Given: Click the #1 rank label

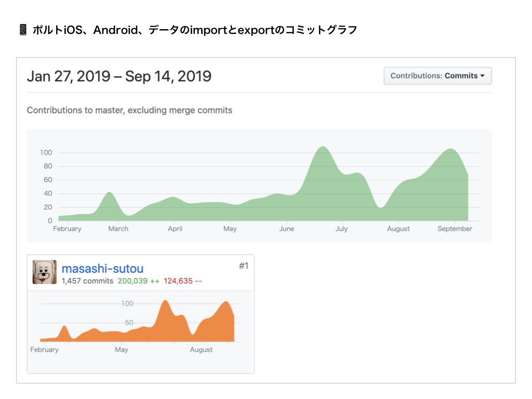Looking at the screenshot, I should [x=244, y=266].
